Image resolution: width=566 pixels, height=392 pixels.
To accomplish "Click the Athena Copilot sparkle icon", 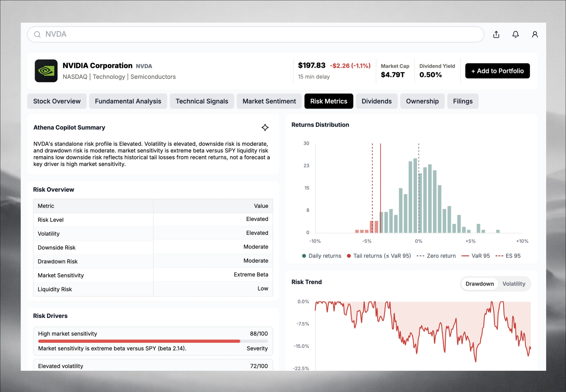I will pos(265,127).
